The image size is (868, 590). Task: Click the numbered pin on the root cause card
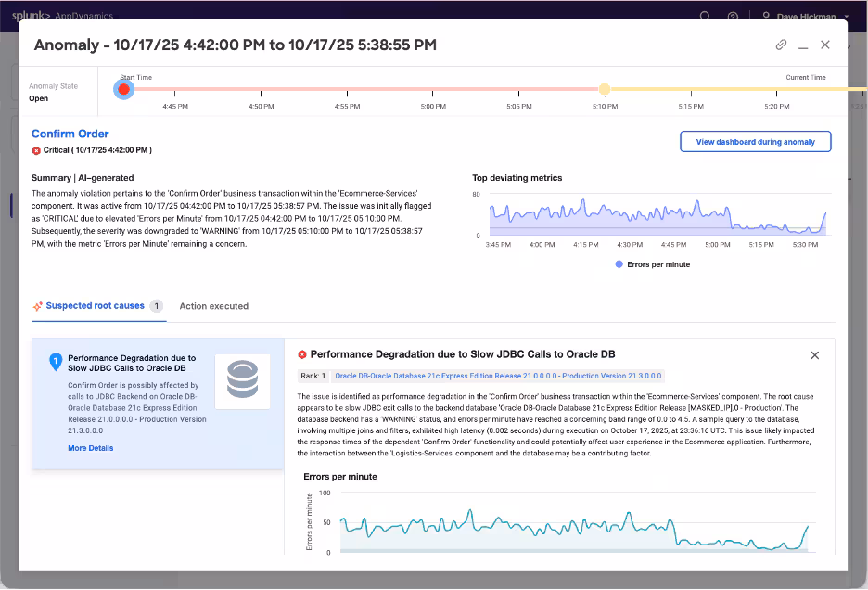tap(55, 362)
